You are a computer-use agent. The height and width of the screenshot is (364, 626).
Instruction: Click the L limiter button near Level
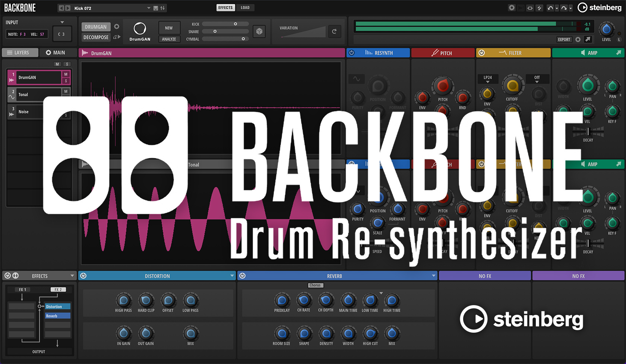[x=619, y=39]
